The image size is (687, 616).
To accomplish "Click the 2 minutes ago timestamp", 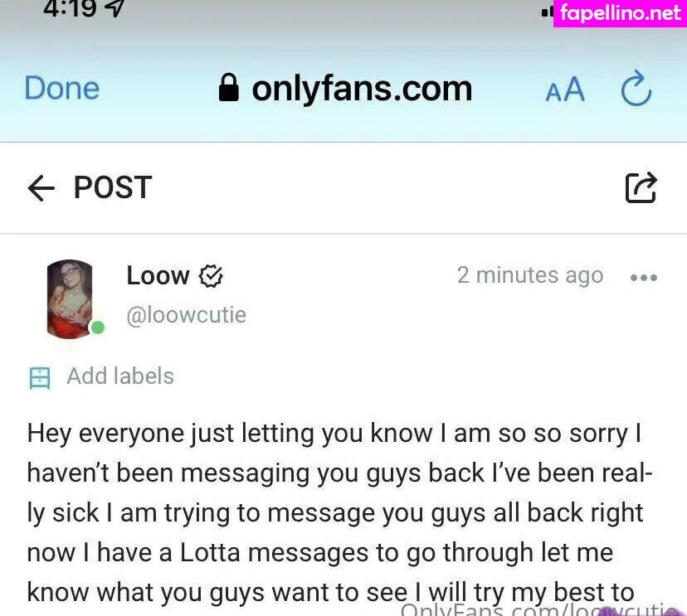I will pyautogui.click(x=530, y=276).
